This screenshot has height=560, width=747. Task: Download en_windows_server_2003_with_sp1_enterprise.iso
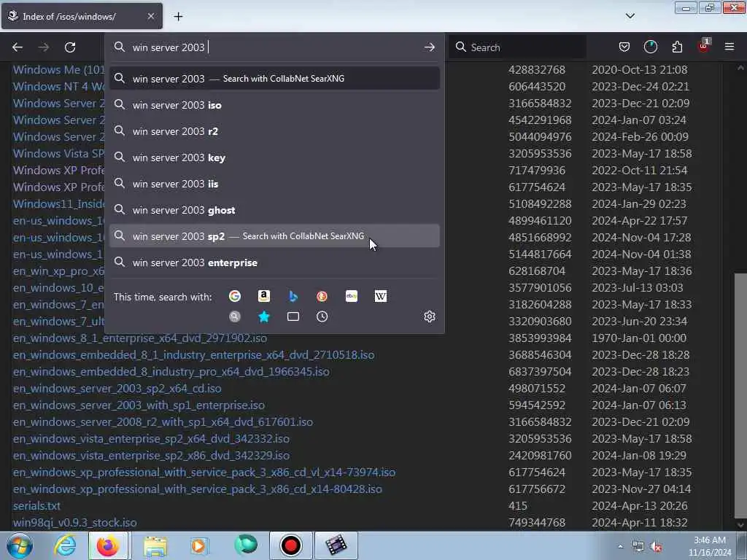click(x=139, y=405)
